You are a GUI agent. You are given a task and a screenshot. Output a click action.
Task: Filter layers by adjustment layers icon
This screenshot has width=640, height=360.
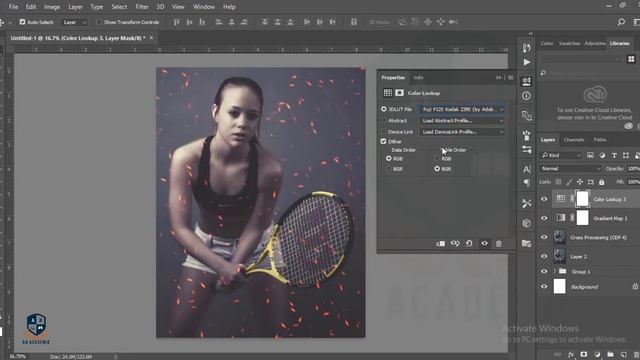point(602,156)
